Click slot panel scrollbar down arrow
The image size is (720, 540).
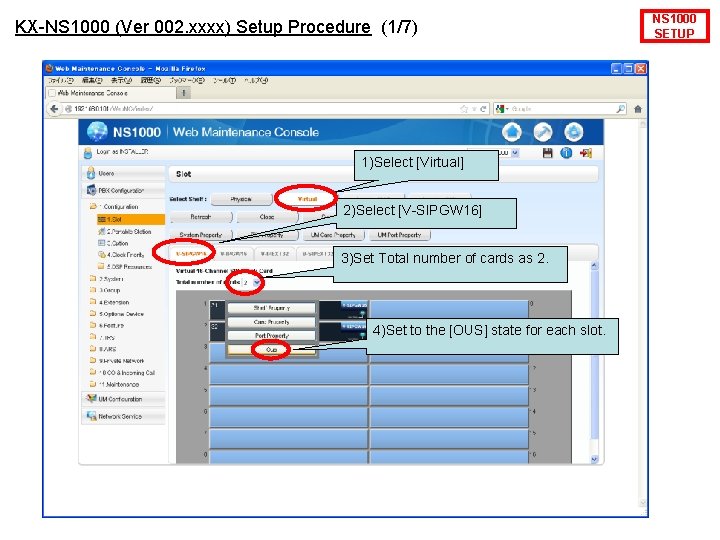coord(594,459)
